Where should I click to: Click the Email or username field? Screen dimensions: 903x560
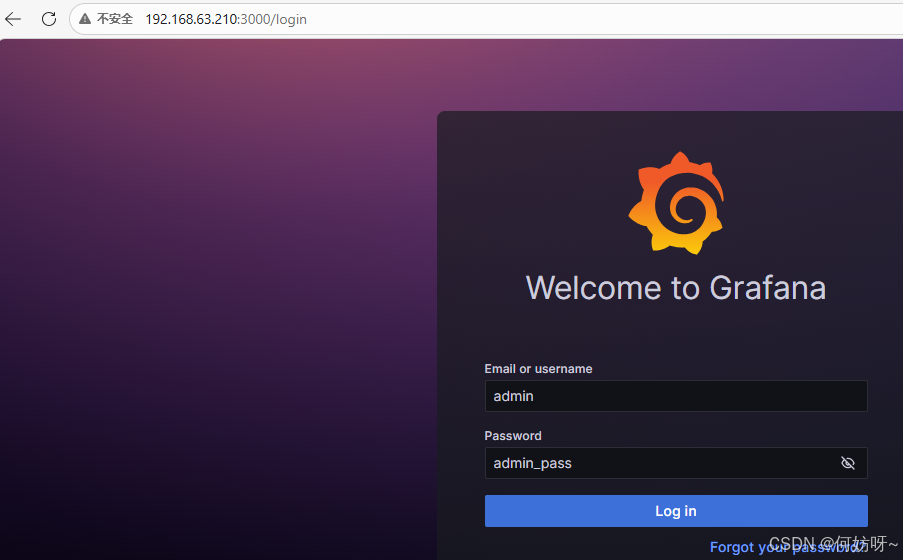676,396
